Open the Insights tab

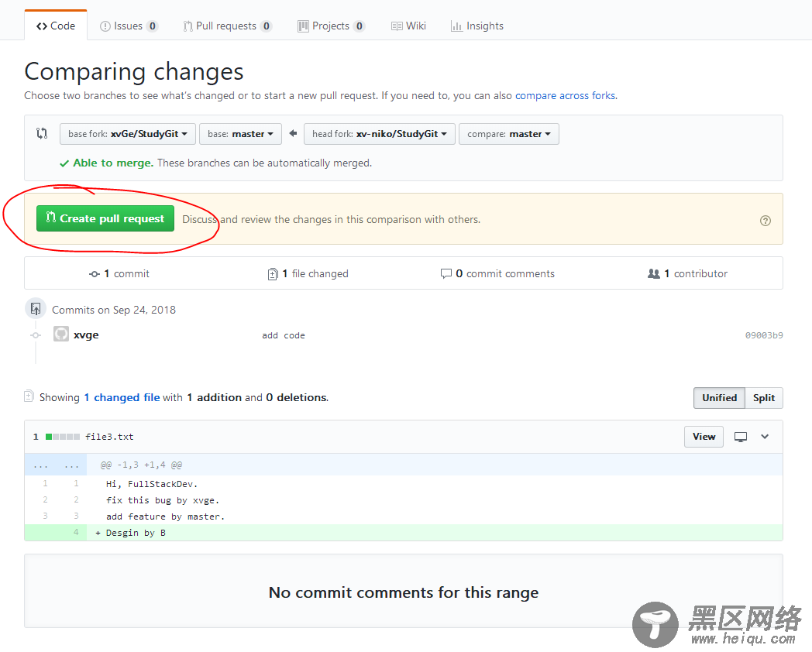[x=477, y=26]
